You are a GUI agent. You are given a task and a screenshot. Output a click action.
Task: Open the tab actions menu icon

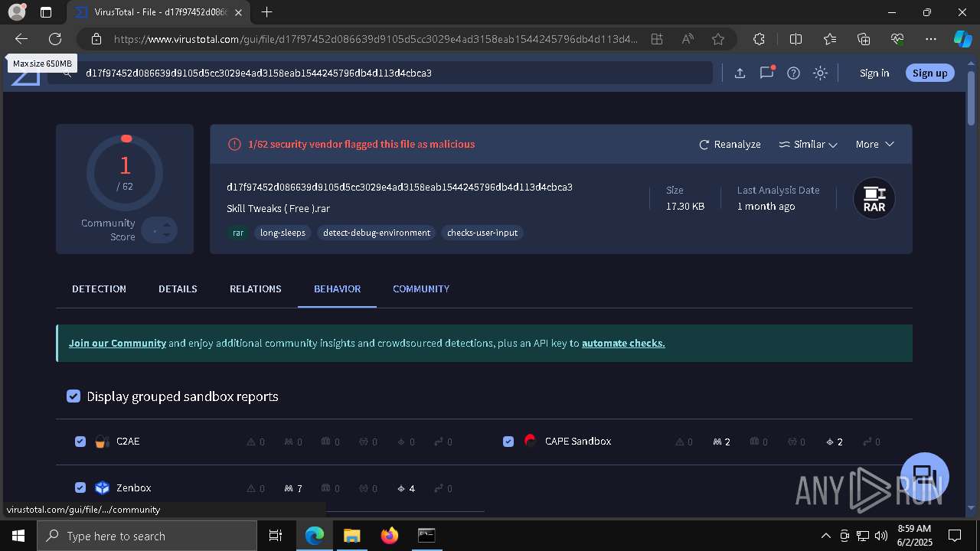[46, 12]
